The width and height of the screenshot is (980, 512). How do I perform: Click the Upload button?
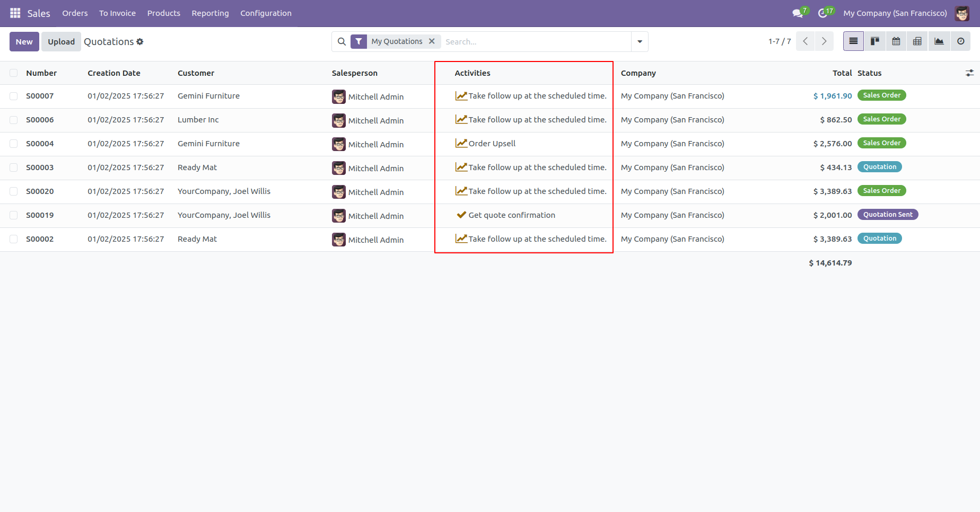coord(62,41)
